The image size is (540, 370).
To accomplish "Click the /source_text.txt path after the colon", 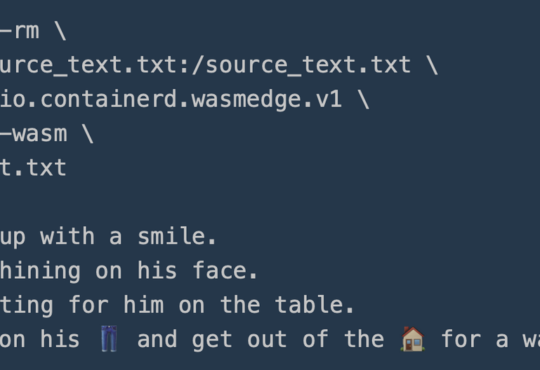I will coord(301,65).
